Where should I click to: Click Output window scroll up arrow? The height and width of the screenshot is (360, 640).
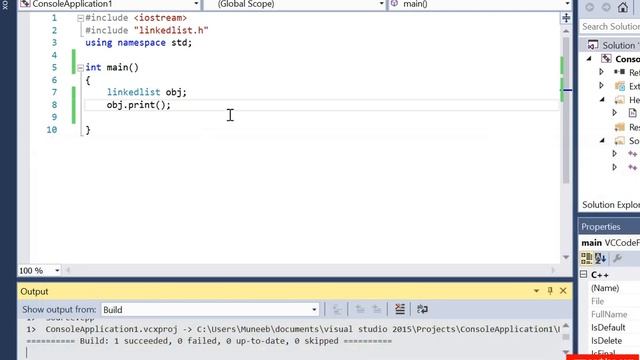[x=566, y=325]
